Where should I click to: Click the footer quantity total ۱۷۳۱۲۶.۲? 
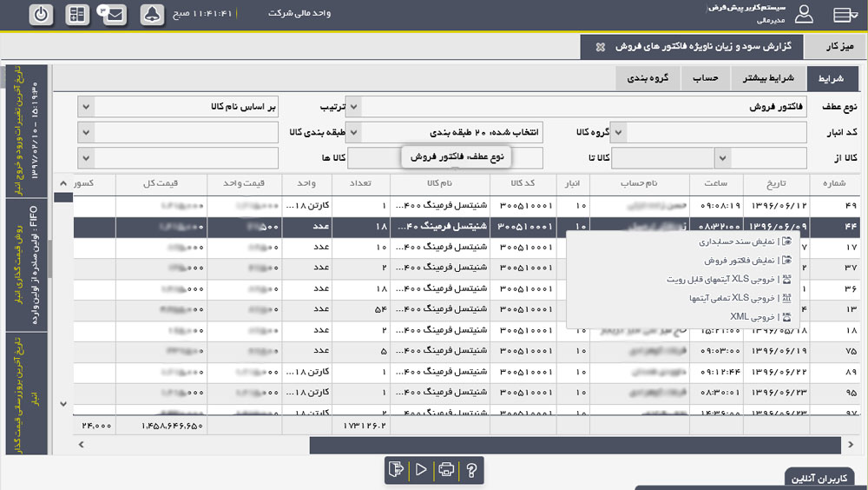[x=364, y=426]
